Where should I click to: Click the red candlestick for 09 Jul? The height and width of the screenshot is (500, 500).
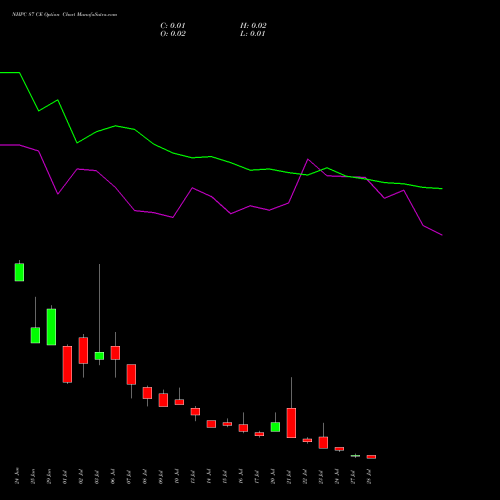click(163, 400)
